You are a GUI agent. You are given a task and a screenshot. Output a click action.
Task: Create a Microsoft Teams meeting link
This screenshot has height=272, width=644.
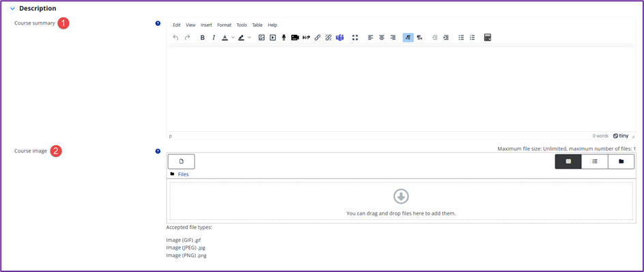click(340, 38)
